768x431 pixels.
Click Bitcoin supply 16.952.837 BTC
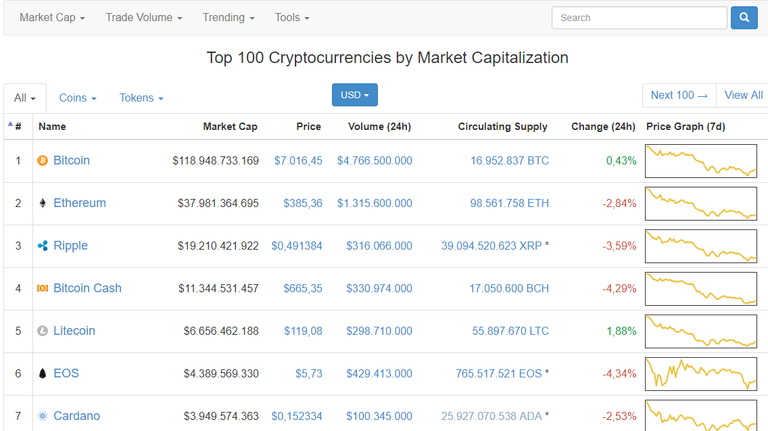click(509, 161)
